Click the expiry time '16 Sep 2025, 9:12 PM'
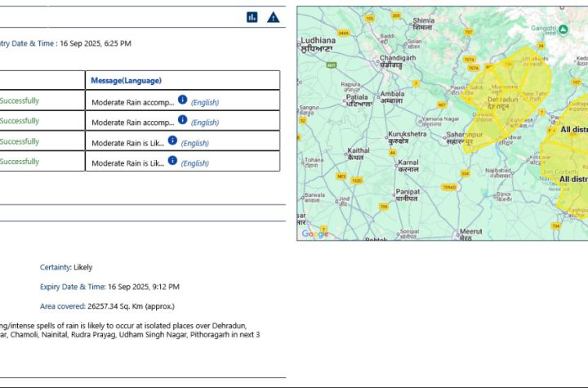The image size is (588, 388). (144, 287)
